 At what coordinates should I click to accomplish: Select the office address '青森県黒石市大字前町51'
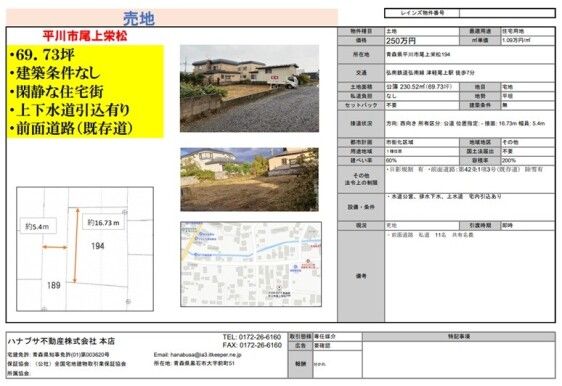[x=204, y=363]
